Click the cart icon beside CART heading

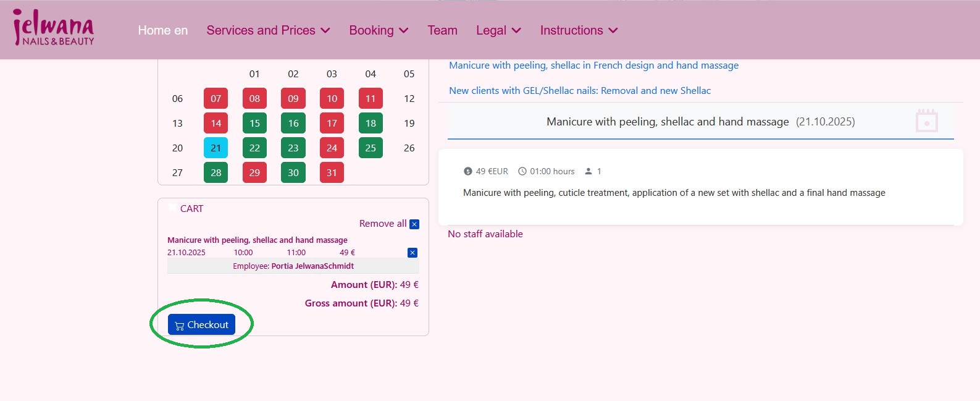point(172,208)
